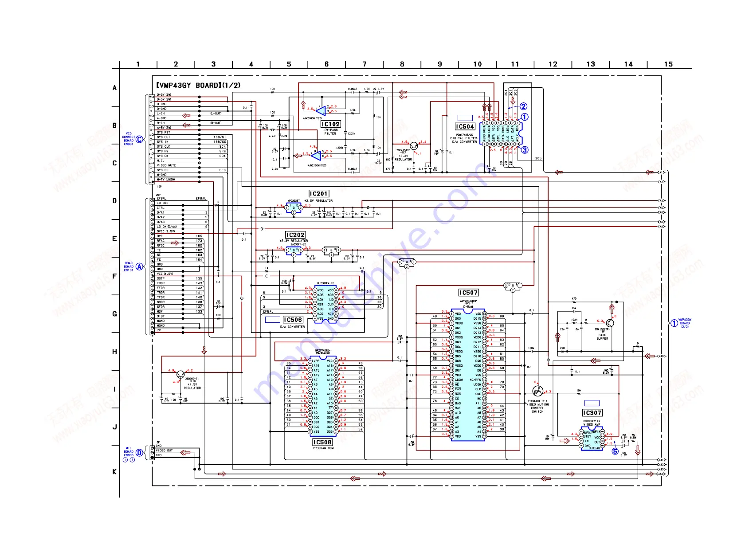Image resolution: width=745 pixels, height=560 pixels.
Task: Click the LD GND pin label
Action: tap(162, 203)
